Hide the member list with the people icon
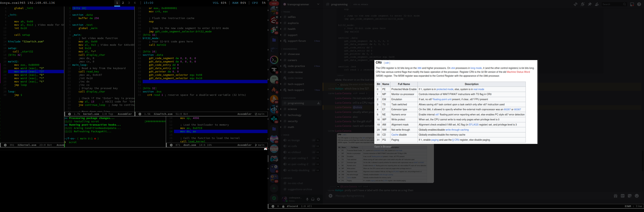Screen dimensions: 644x212 click(x=597, y=4)
